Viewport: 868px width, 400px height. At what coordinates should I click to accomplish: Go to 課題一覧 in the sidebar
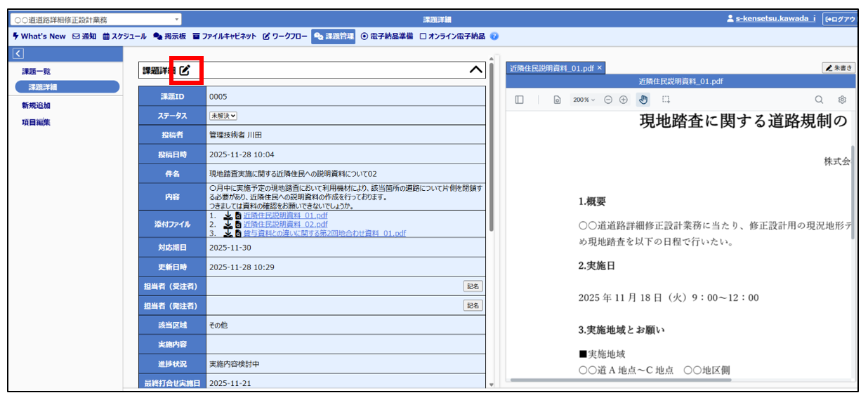(x=36, y=72)
